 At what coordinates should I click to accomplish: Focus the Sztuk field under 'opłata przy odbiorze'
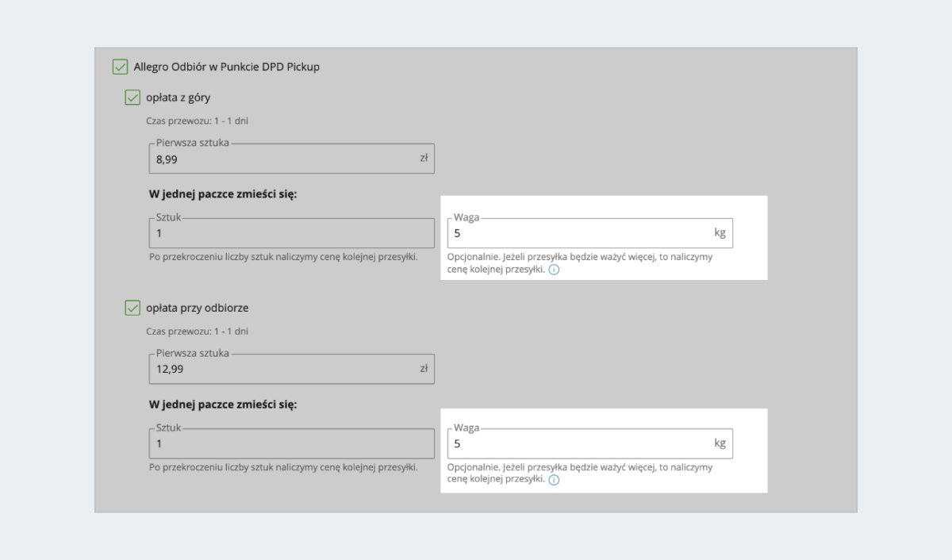[291, 444]
